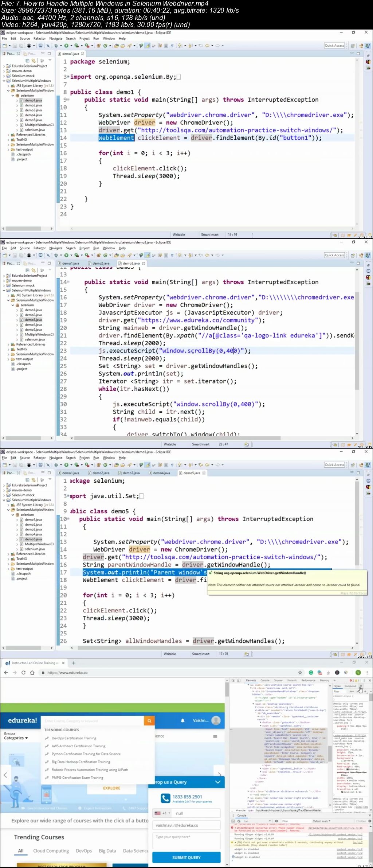
Task: Open a new Chrome tab
Action: 74,663
